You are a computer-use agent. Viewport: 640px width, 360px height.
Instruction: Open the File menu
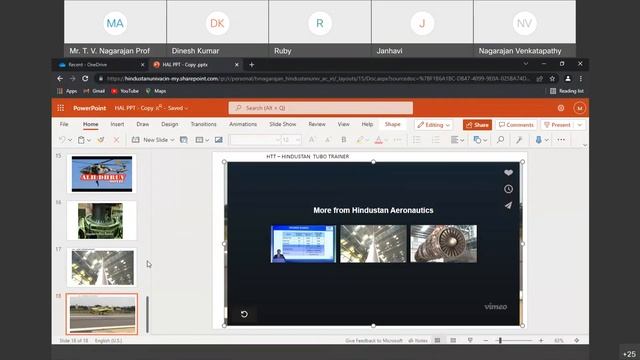coord(64,124)
